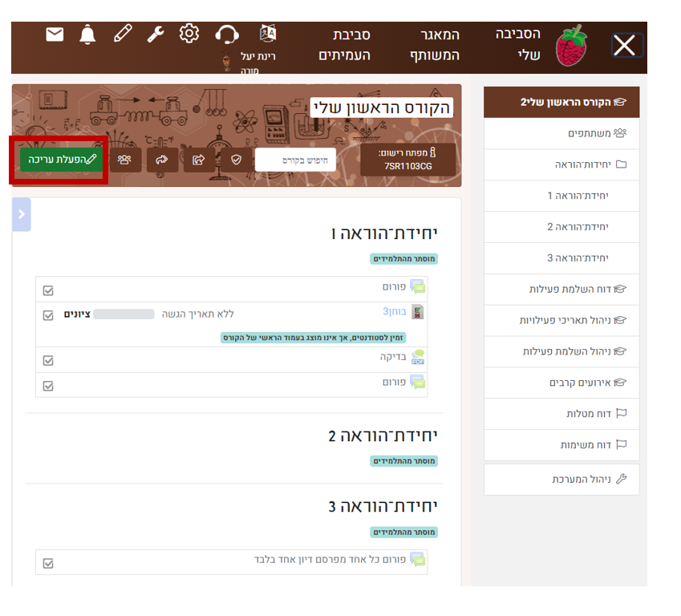This screenshot has height=616, width=681.
Task: Open the wrench tools icon
Action: click(156, 34)
